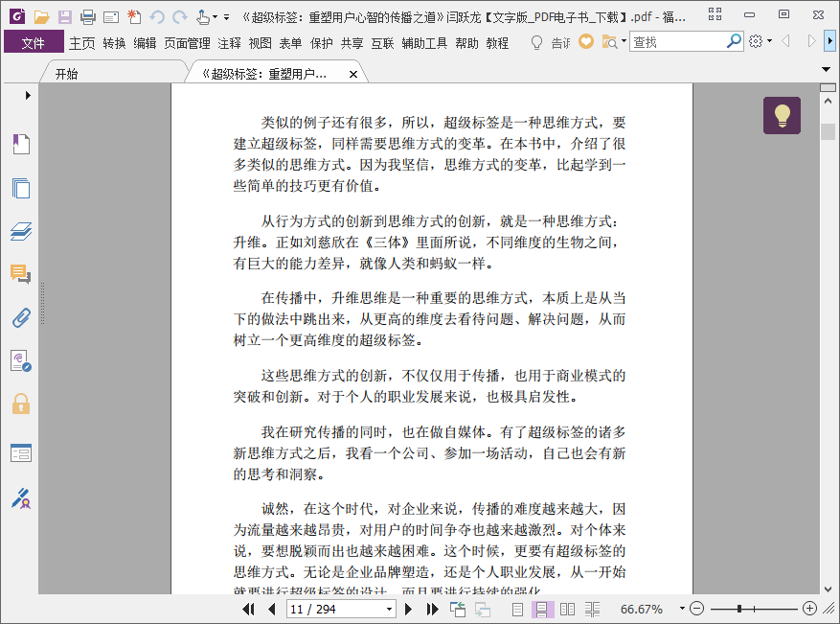840x624 pixels.
Task: Open the Layers panel icon
Action: tap(21, 231)
